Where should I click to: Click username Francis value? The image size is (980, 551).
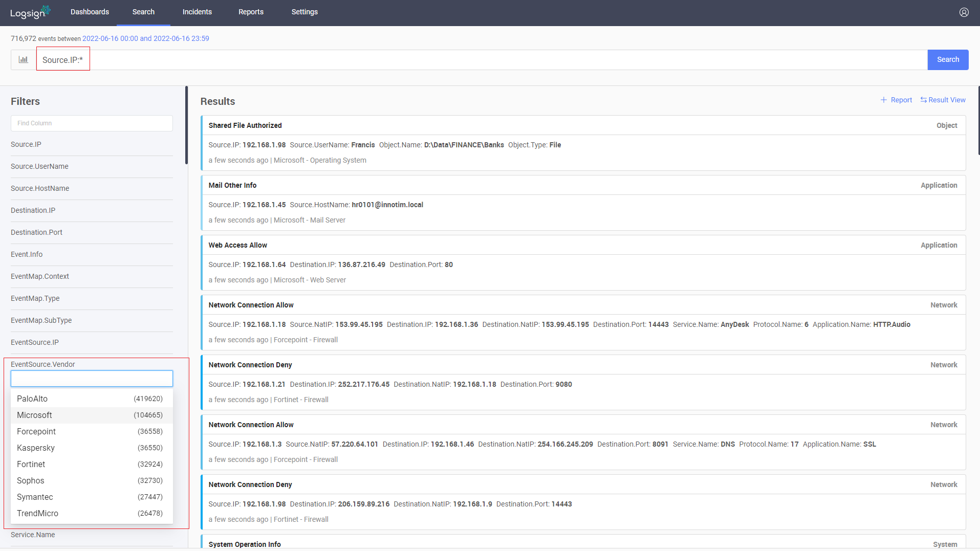tap(363, 145)
